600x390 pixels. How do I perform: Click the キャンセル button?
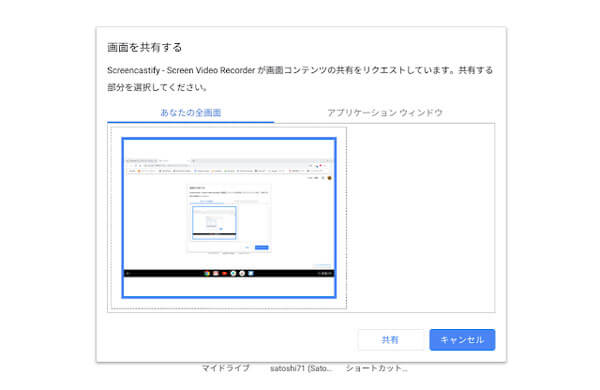(x=462, y=340)
